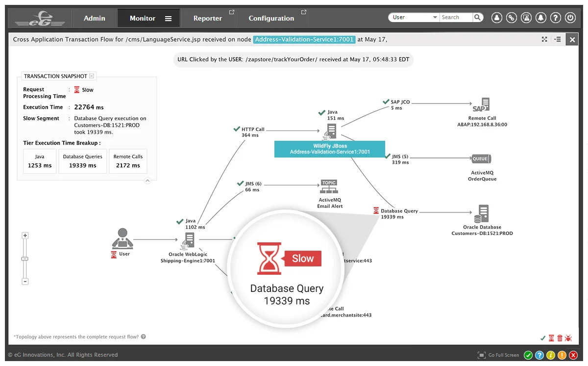Click the power logout icon
The image size is (588, 366).
pyautogui.click(x=570, y=18)
